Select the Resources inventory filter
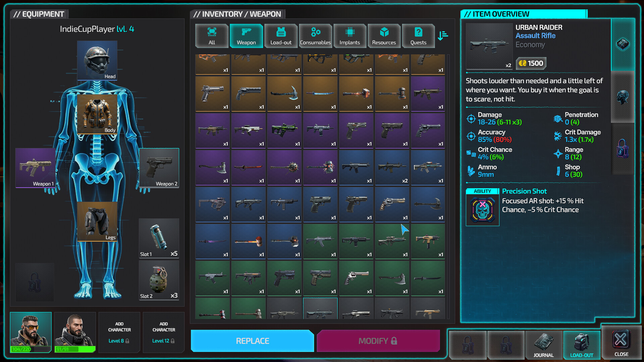 tap(384, 36)
